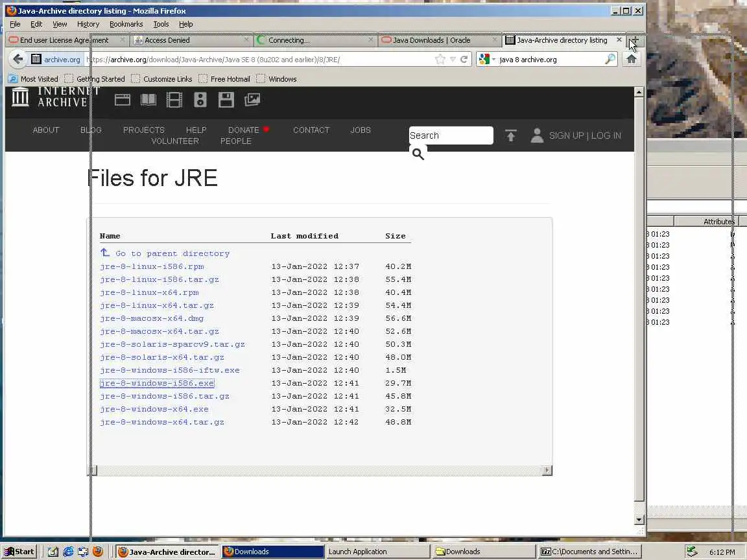
Task: Click the user avatar icon
Action: pyautogui.click(x=537, y=135)
